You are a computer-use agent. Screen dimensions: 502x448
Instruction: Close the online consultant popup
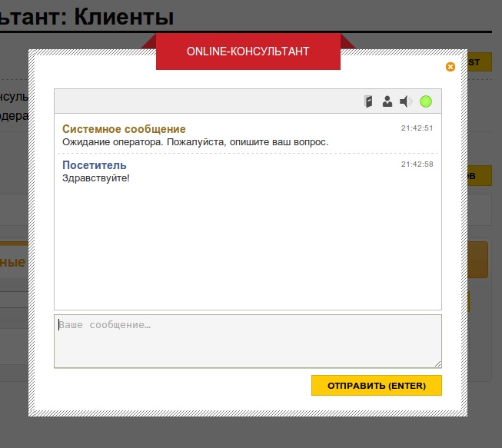[450, 67]
